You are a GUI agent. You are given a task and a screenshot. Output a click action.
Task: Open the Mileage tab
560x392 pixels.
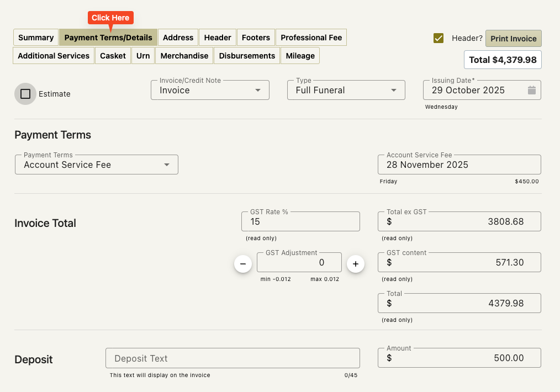(x=300, y=56)
